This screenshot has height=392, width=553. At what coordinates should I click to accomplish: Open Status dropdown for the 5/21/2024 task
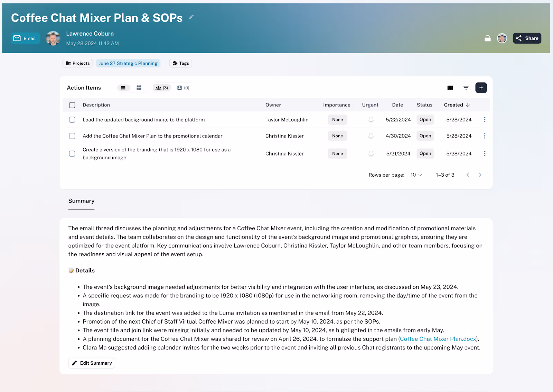[425, 153]
